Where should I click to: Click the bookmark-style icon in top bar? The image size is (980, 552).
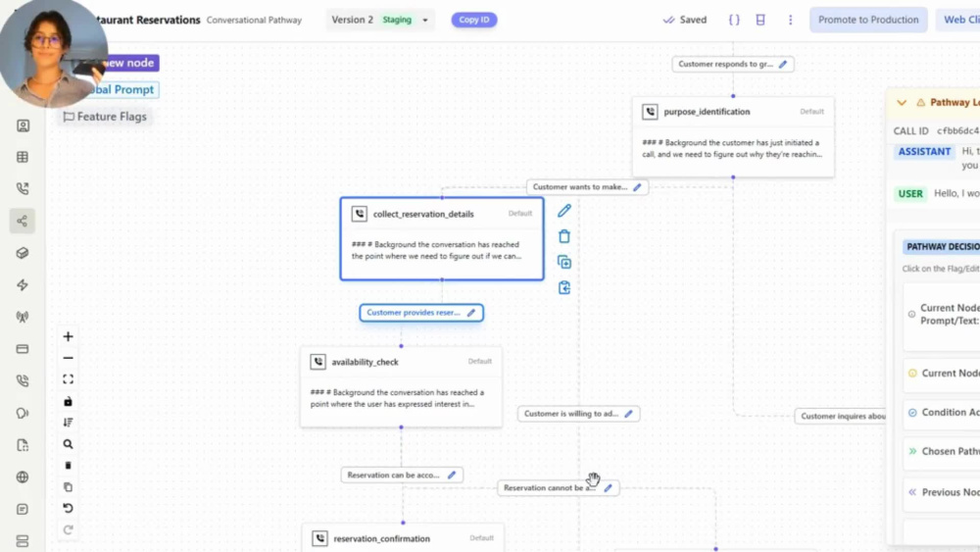coord(760,20)
